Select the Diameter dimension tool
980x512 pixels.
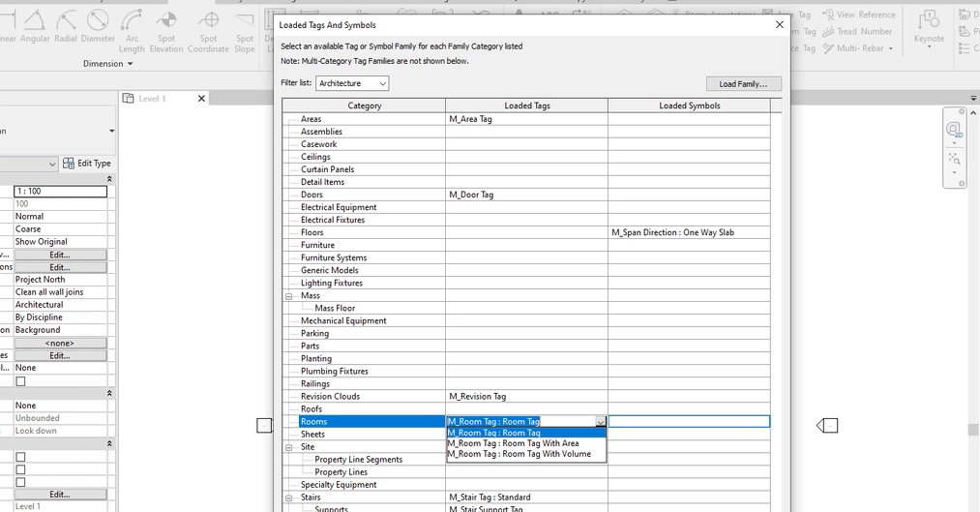coord(98,27)
